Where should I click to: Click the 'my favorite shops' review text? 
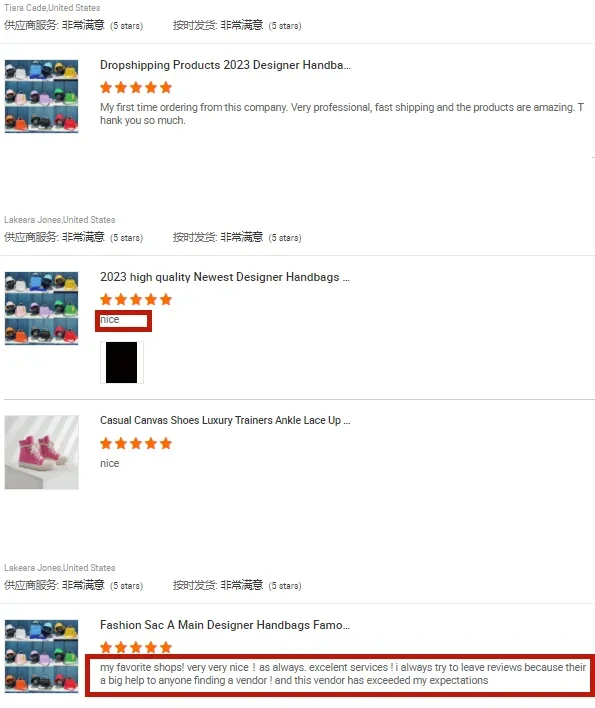tap(343, 674)
